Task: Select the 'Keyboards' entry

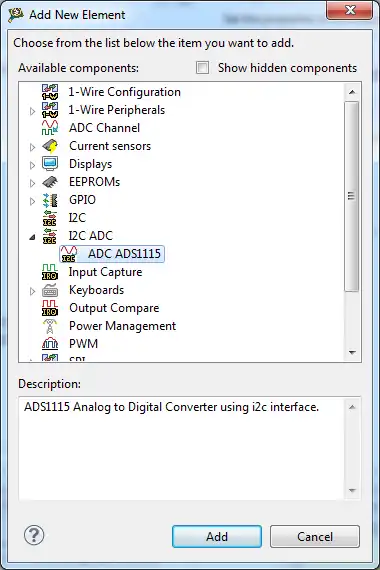Action: tap(96, 290)
